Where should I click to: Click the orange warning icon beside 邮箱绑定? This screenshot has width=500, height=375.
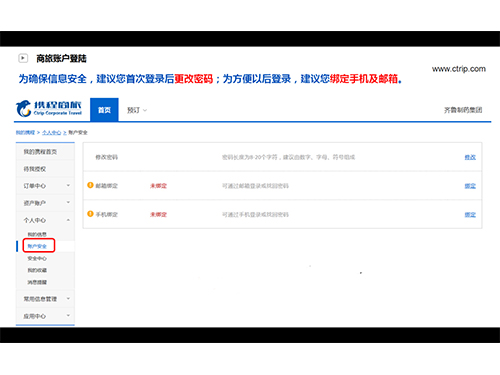pyautogui.click(x=90, y=185)
